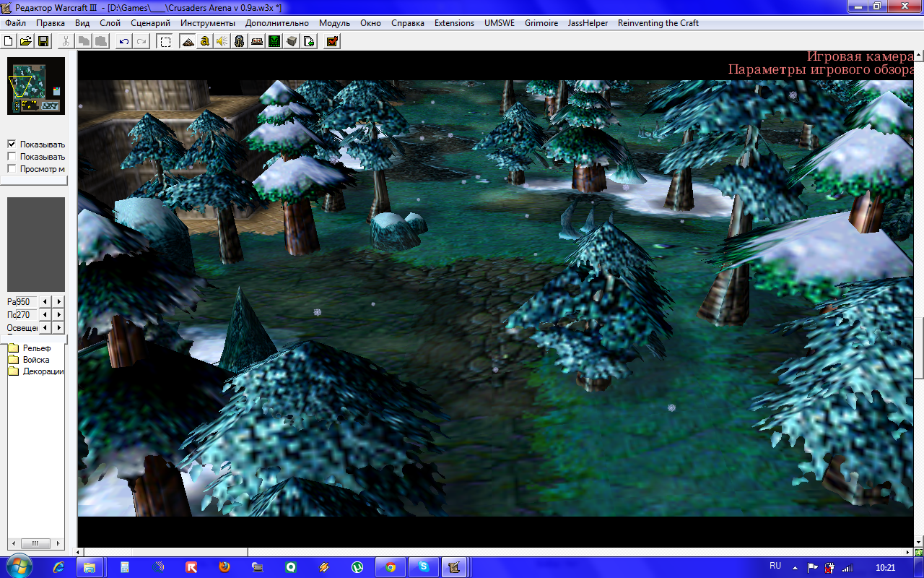Open the 'Справка' menu

[x=408, y=23]
